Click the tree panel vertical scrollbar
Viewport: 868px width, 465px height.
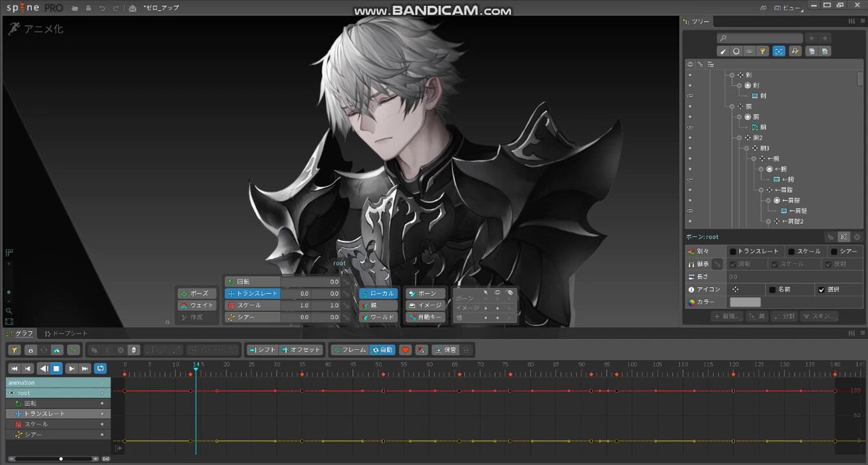(860, 78)
